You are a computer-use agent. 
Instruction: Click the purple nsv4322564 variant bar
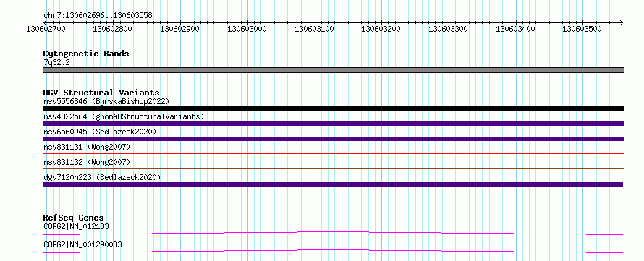(x=333, y=124)
